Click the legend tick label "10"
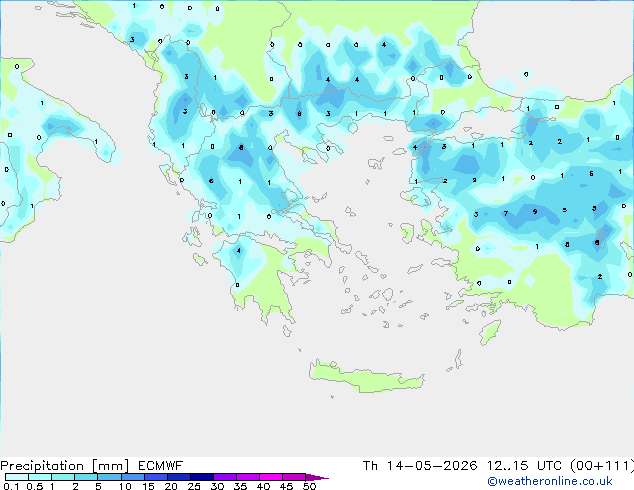Viewport: 634px width, 490px height. tap(125, 486)
